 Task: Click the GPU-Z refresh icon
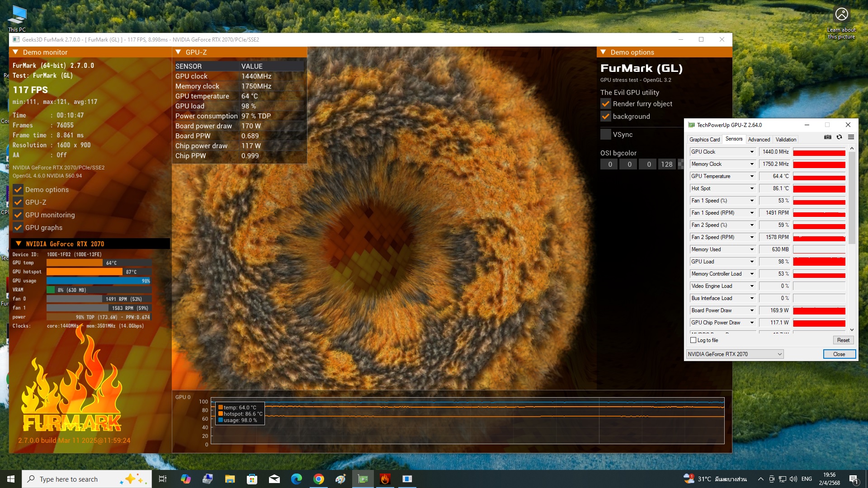(840, 137)
